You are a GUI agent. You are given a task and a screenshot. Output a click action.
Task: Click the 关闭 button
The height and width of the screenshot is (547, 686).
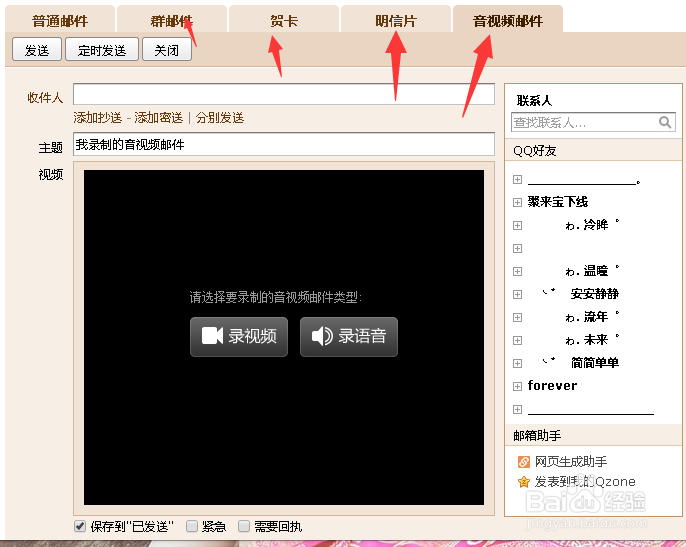[167, 49]
